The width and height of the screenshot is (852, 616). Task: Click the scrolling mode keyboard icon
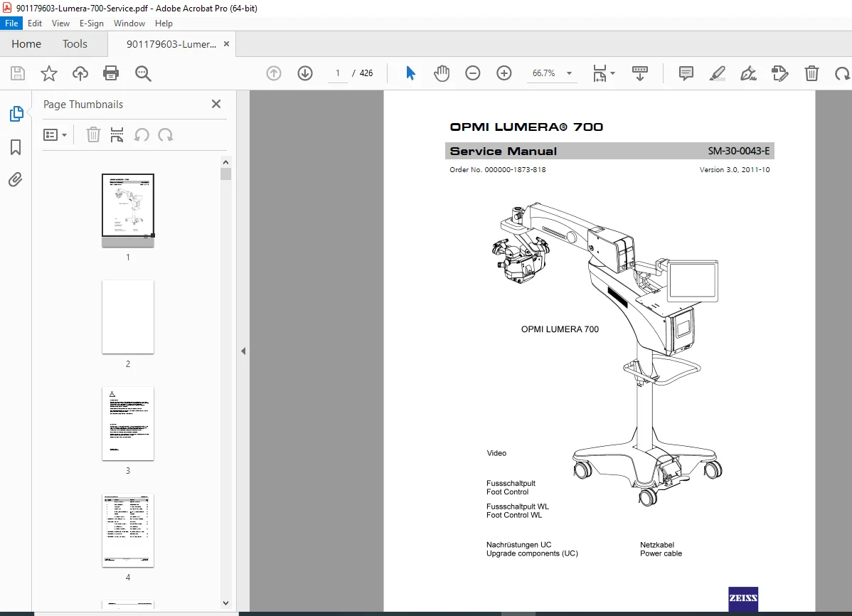click(640, 73)
